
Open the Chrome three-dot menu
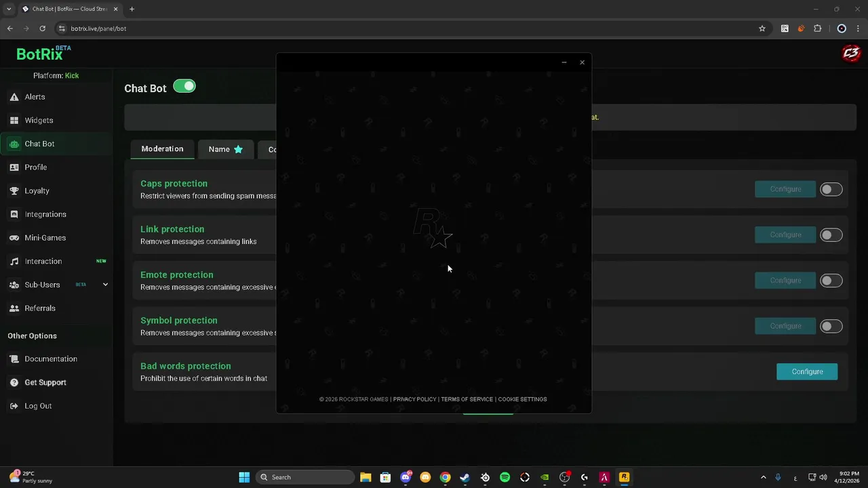(859, 28)
